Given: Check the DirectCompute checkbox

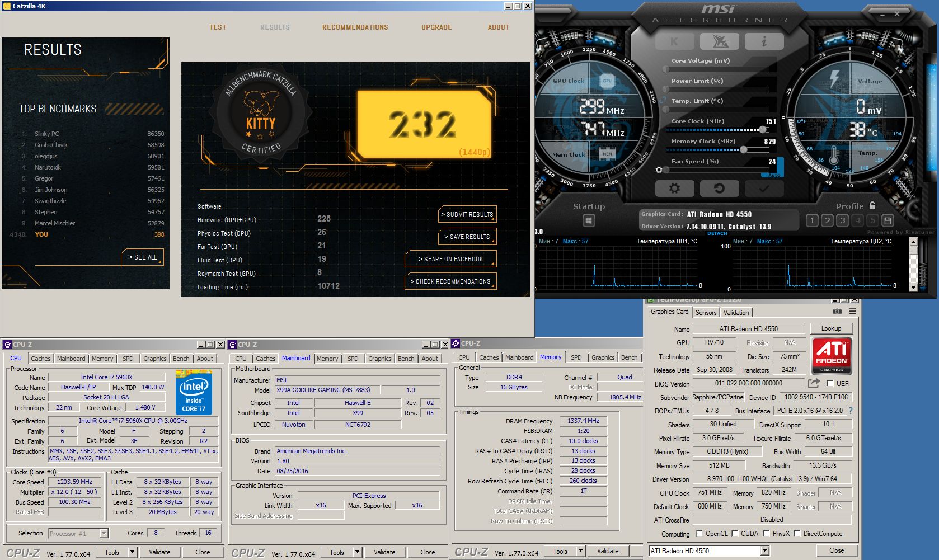Looking at the screenshot, I should (x=797, y=533).
